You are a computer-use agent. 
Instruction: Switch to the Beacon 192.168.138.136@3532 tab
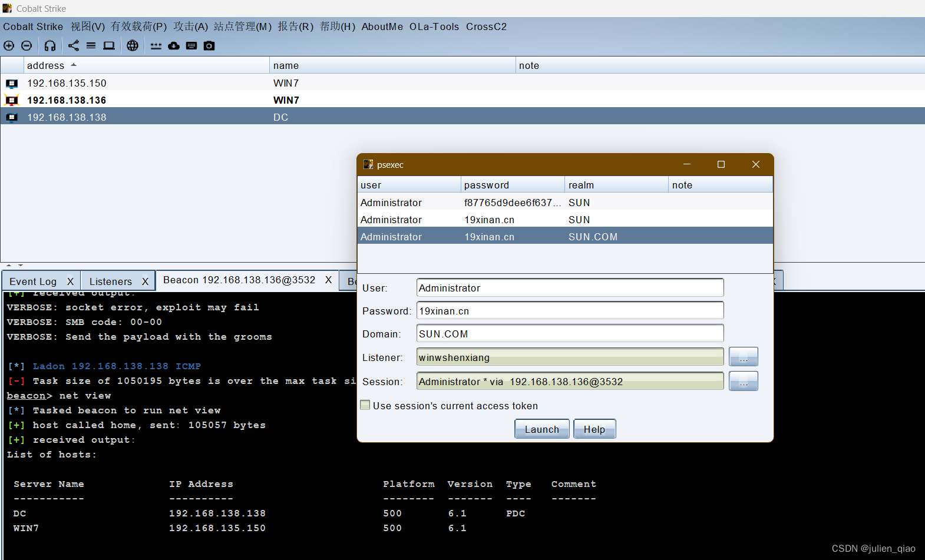click(239, 280)
